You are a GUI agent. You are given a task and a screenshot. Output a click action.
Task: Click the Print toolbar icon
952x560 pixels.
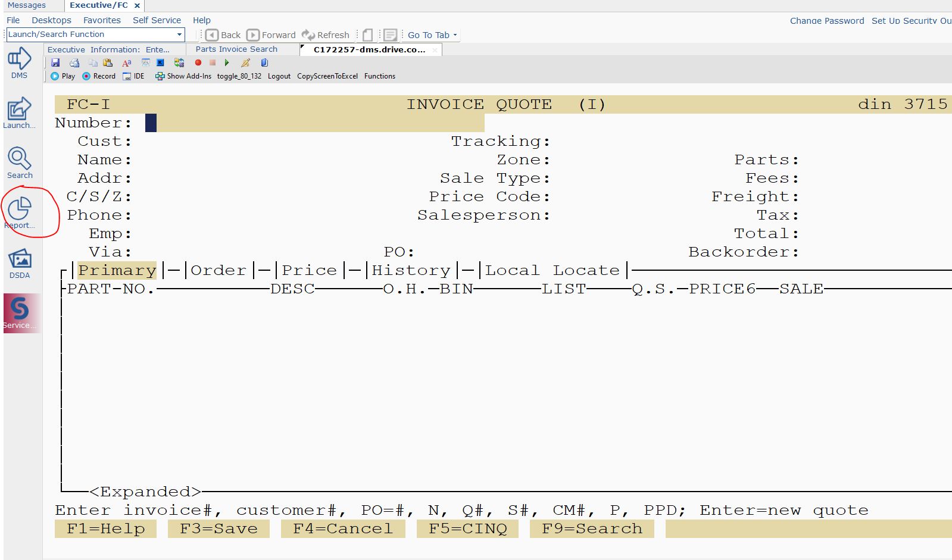(x=74, y=62)
